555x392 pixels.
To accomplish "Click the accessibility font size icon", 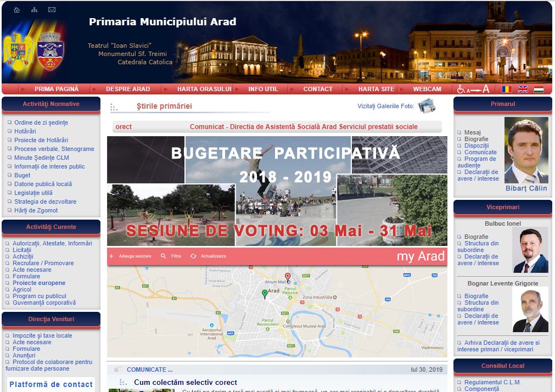I will click(x=473, y=89).
